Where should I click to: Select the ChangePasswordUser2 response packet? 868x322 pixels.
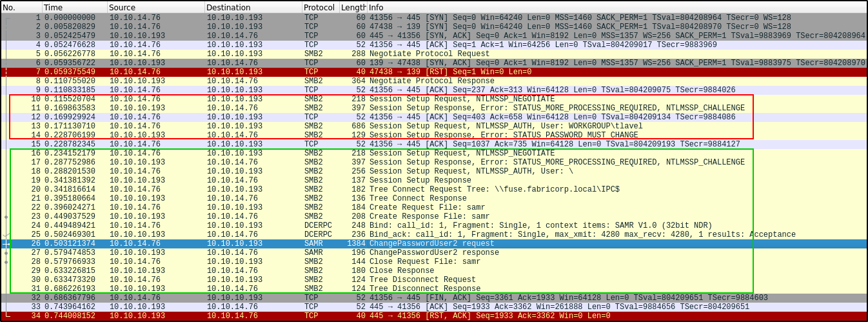click(x=433, y=252)
